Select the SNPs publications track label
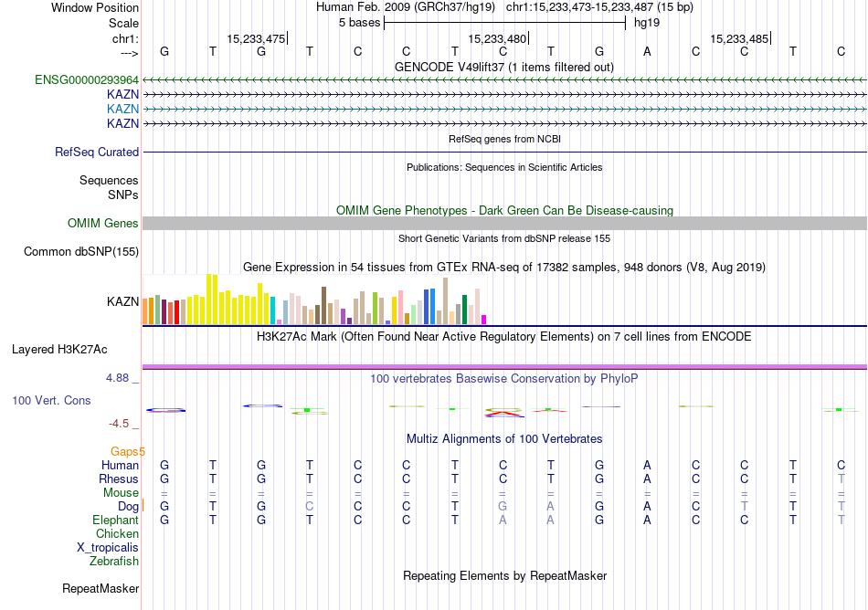The height and width of the screenshot is (610, 868). 123,195
